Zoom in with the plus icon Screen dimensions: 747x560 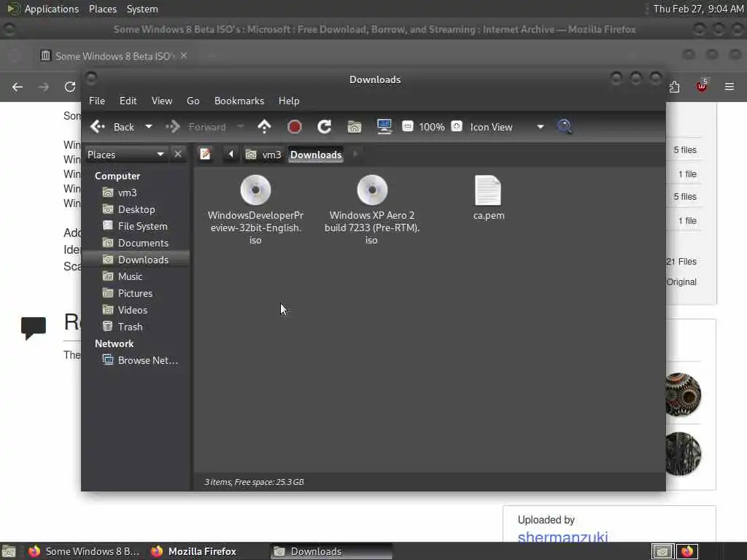point(457,126)
